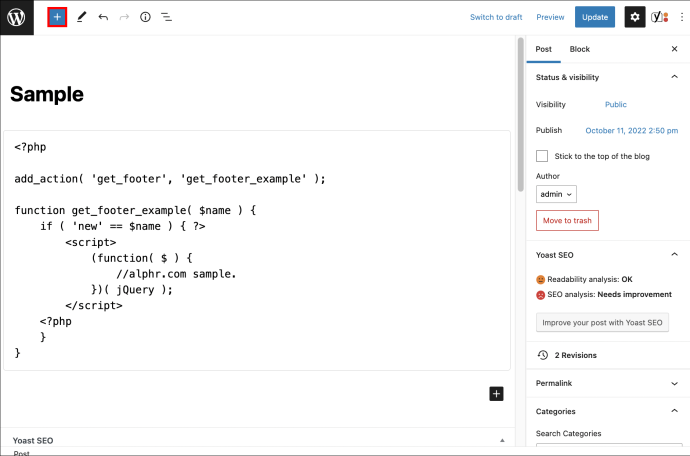Open the list view outline icon
This screenshot has width=690, height=456.
166,17
